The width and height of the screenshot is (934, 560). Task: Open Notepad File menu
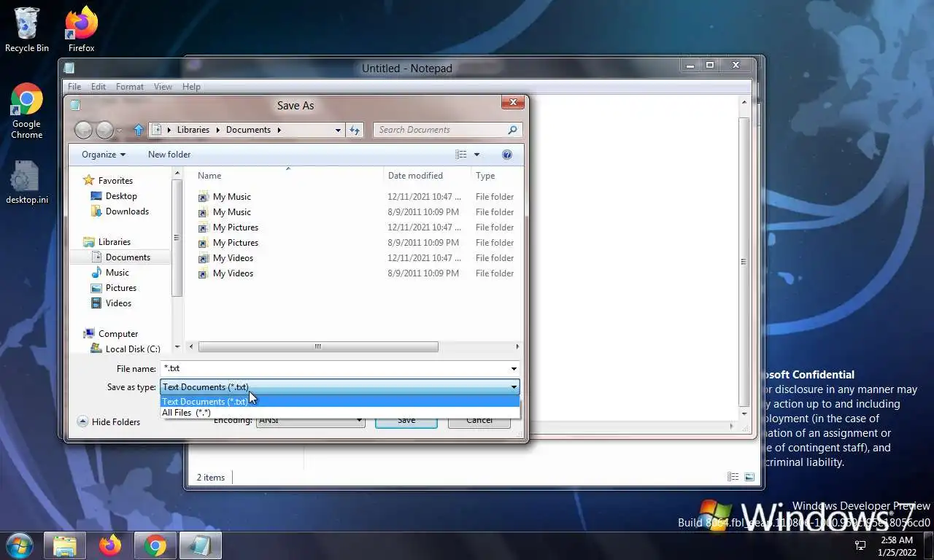click(x=74, y=87)
